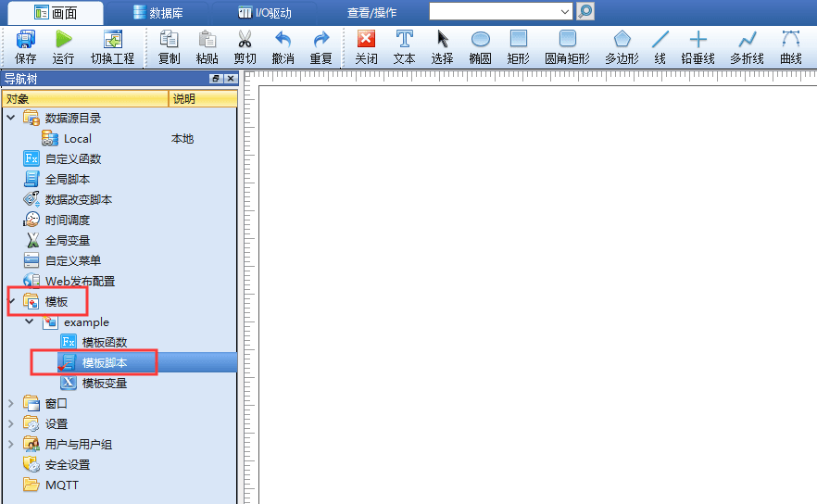Click the 剪切 scissors icon
817x504 pixels.
click(245, 40)
